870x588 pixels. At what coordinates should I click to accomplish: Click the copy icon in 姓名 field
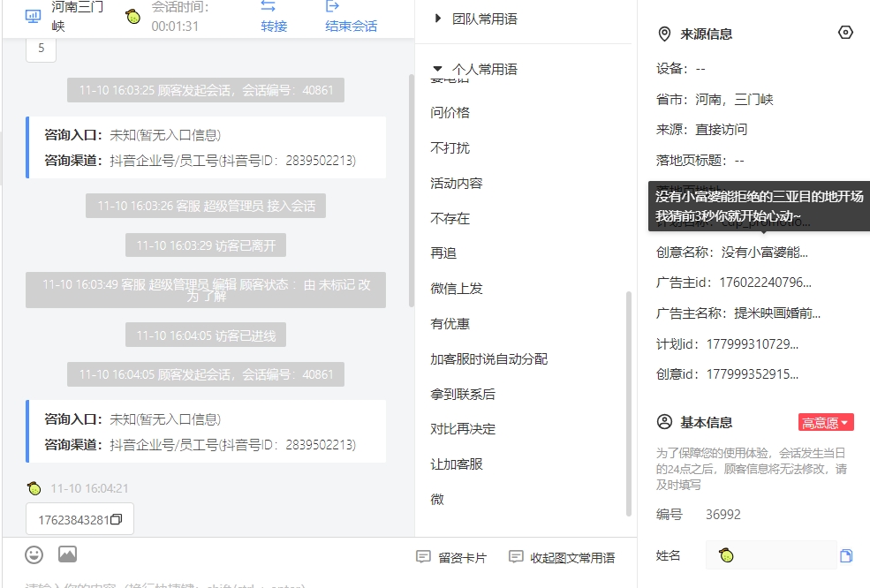[x=845, y=556]
